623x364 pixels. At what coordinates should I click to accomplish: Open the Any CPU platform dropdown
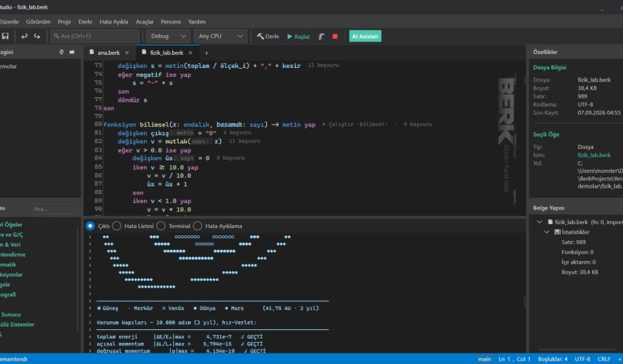coord(221,36)
